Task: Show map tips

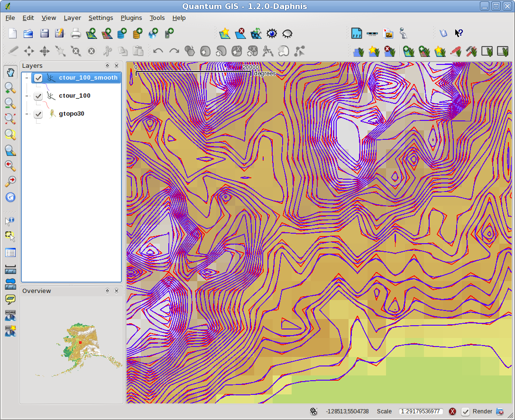Action: tap(10, 299)
